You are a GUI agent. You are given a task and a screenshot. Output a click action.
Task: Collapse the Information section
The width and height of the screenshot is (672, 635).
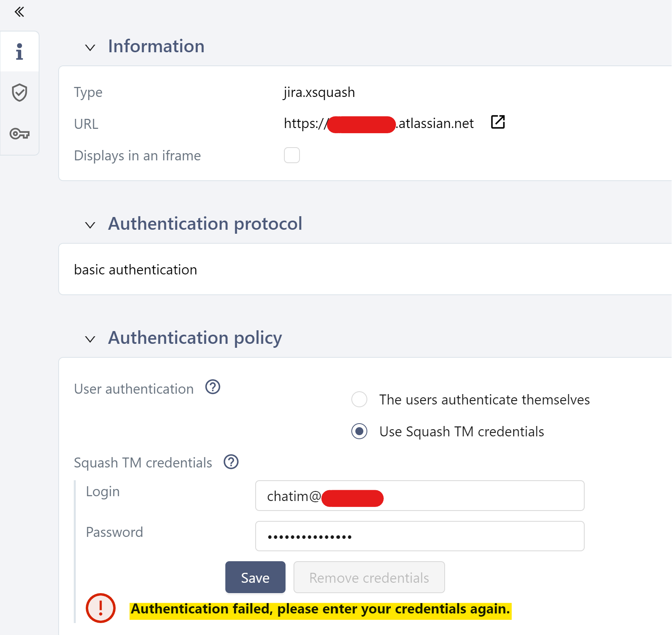(x=90, y=47)
